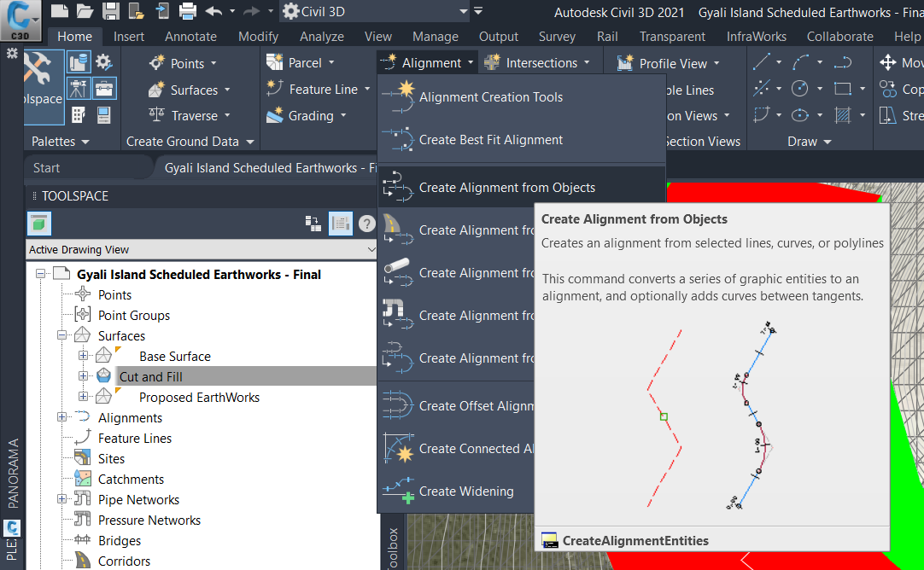The width and height of the screenshot is (924, 570).
Task: Toggle the Toolspace panorama display icon
Action: 341,224
